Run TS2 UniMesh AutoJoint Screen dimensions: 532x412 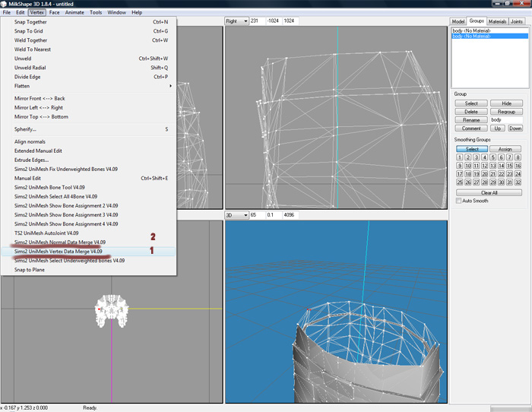click(x=88, y=233)
